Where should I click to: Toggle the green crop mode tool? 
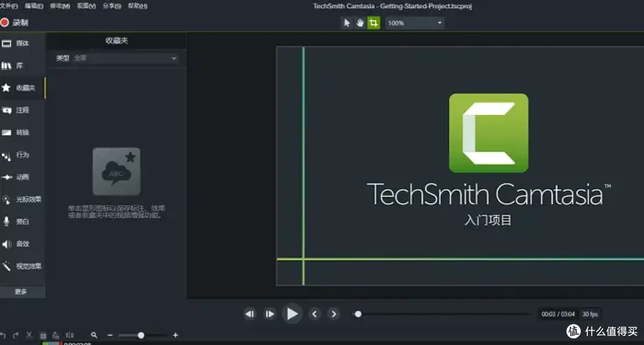pyautogui.click(x=373, y=23)
